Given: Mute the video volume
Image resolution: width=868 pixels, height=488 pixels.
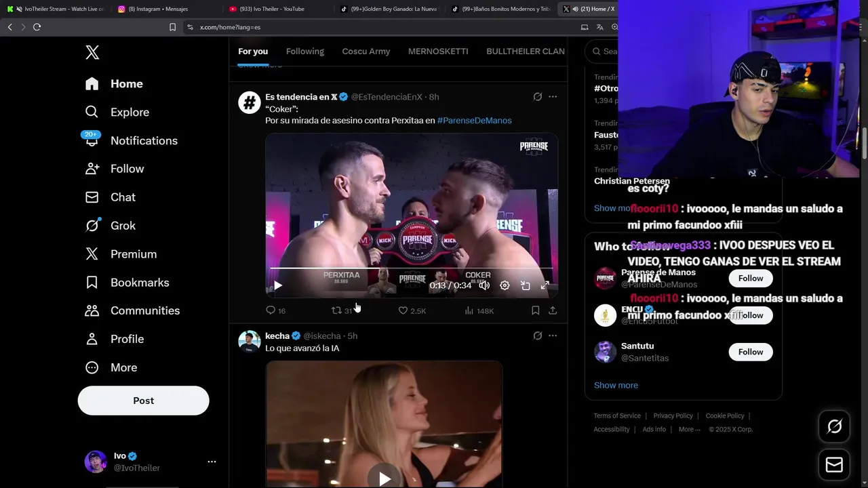Looking at the screenshot, I should coord(484,285).
